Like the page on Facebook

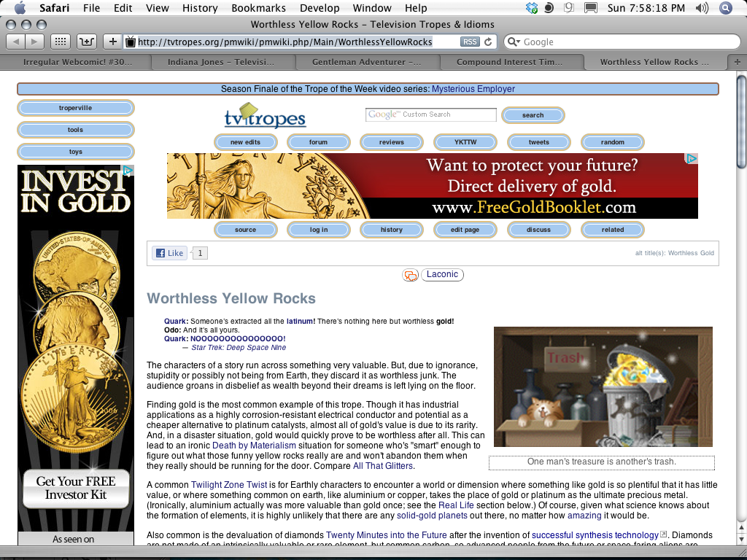click(x=169, y=253)
